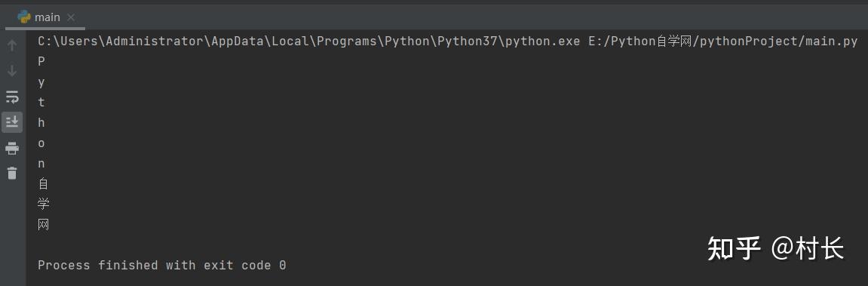868x286 pixels.
Task: Click output line showing character 学
Action: click(43, 204)
